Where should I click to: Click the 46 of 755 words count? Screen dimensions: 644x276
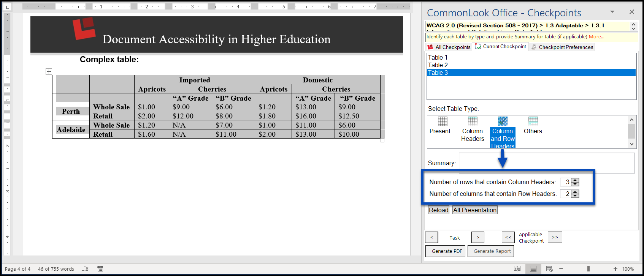pos(56,269)
